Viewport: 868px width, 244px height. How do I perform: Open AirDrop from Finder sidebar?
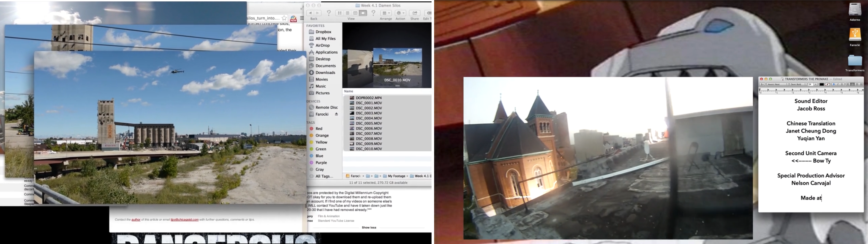[322, 45]
